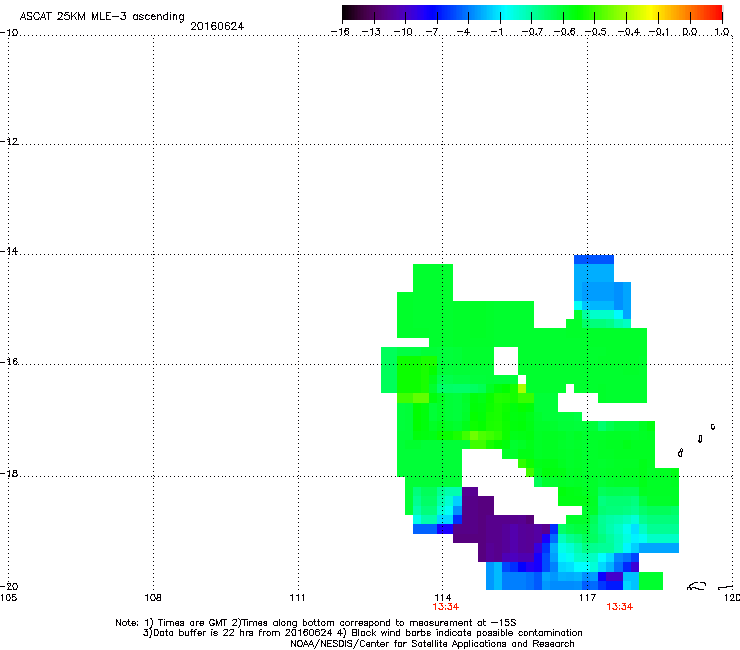Click the longitude label 117
The height and width of the screenshot is (650, 740).
(x=588, y=598)
